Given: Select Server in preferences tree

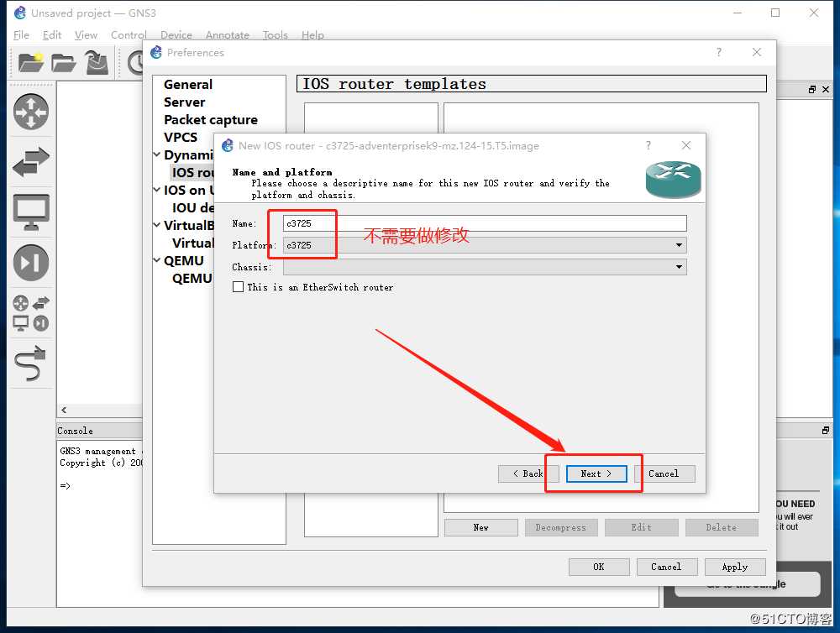Looking at the screenshot, I should pos(184,102).
